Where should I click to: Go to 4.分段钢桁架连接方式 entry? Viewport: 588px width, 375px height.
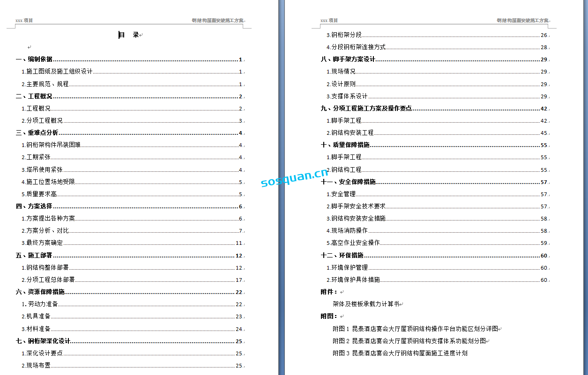356,47
